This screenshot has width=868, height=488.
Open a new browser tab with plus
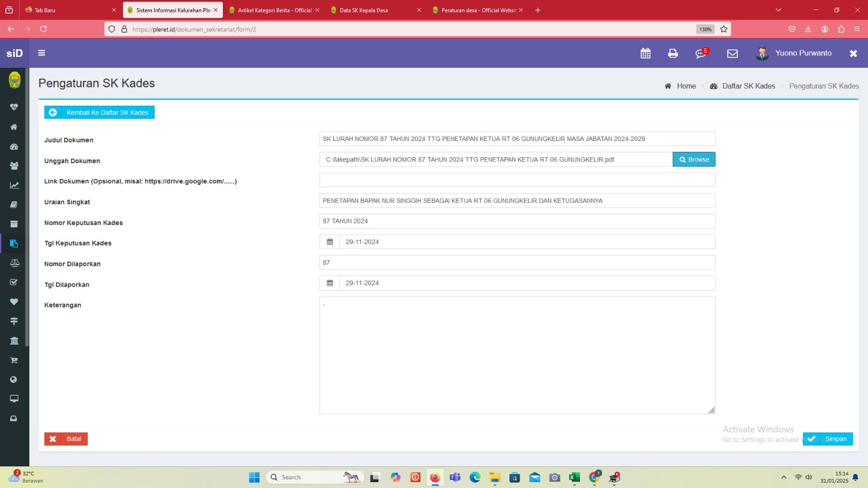click(x=538, y=10)
